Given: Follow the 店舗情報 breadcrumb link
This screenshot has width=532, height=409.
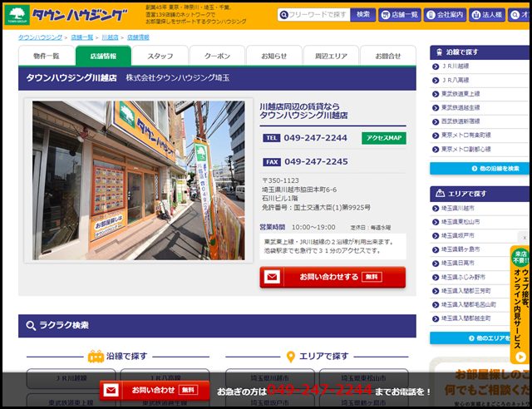Looking at the screenshot, I should point(138,37).
